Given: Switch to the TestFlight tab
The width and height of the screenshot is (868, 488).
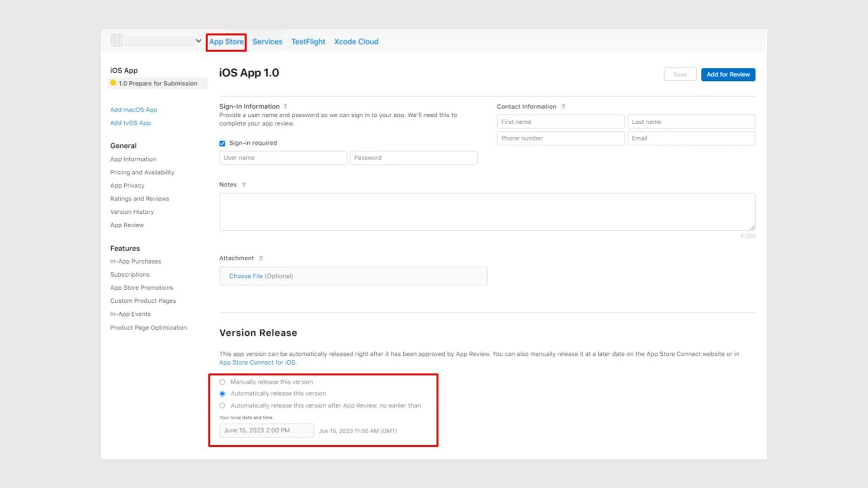Looking at the screenshot, I should [308, 42].
